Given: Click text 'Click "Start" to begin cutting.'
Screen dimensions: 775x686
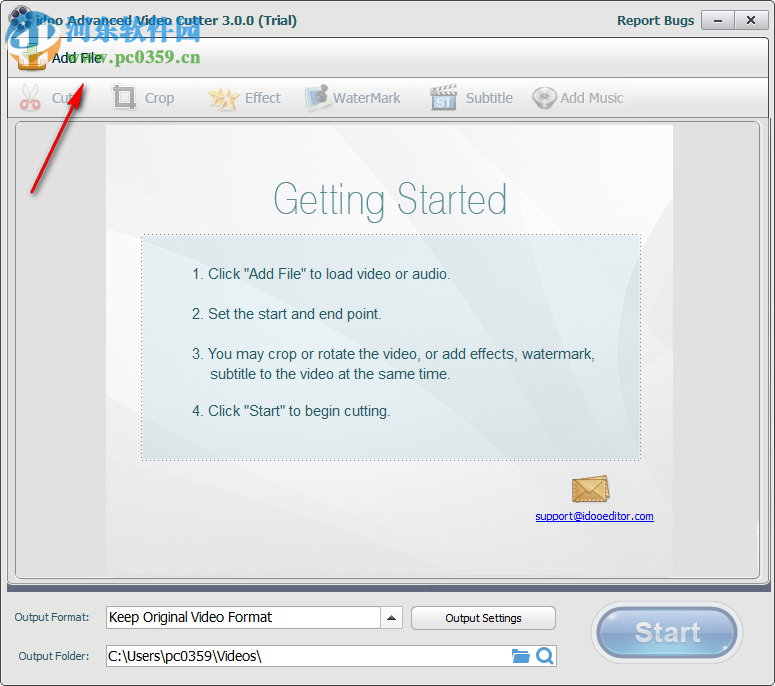Looking at the screenshot, I should coord(299,411).
